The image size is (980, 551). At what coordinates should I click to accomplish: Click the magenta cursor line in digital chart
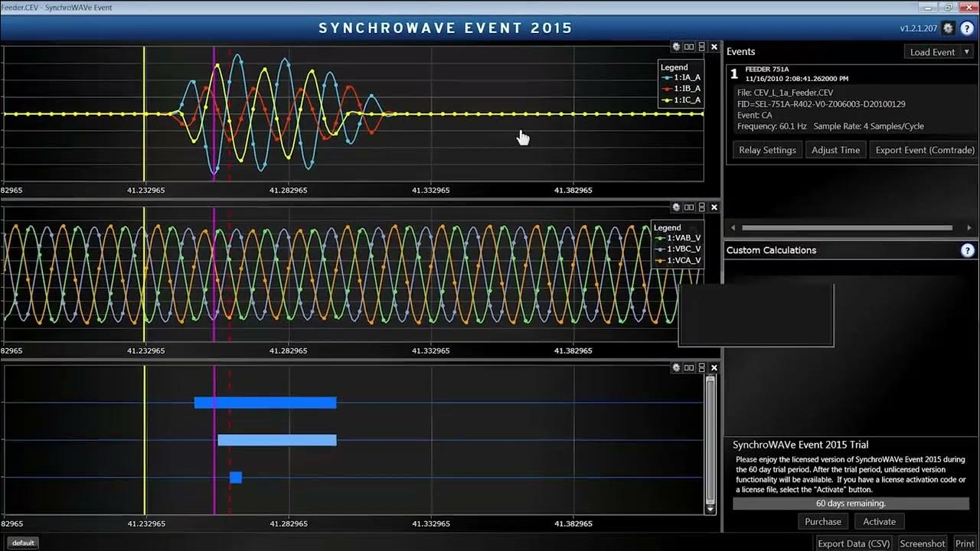(x=214, y=440)
